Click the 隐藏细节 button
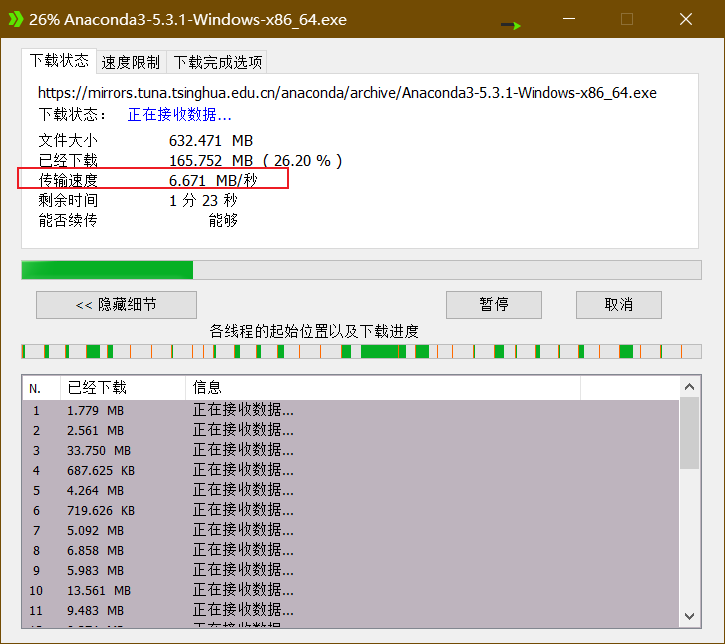This screenshot has height=644, width=725. (117, 305)
